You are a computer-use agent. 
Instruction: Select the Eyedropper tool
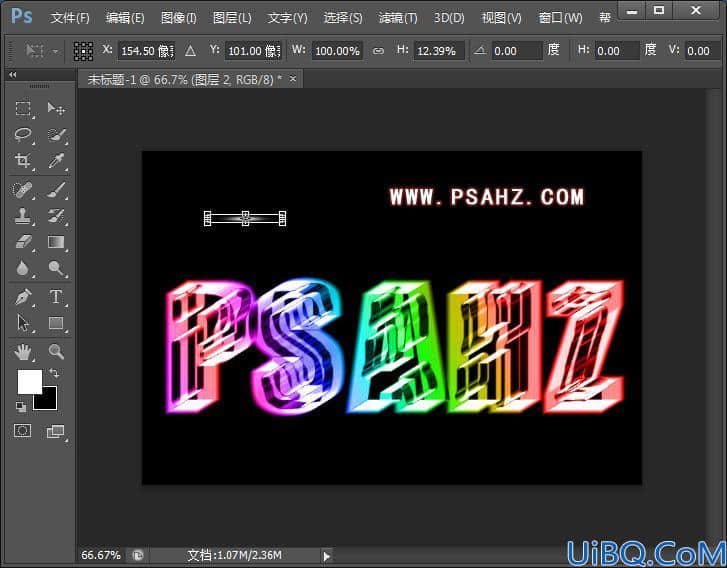56,161
